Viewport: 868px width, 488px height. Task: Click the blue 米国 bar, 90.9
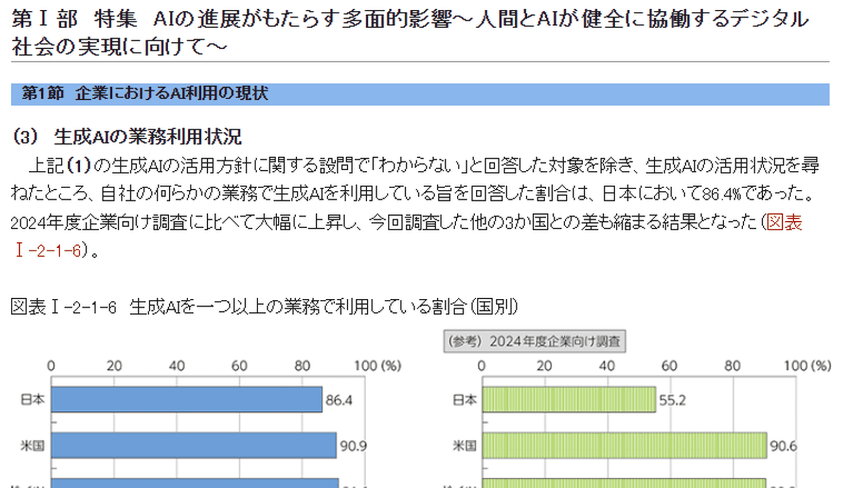click(194, 446)
